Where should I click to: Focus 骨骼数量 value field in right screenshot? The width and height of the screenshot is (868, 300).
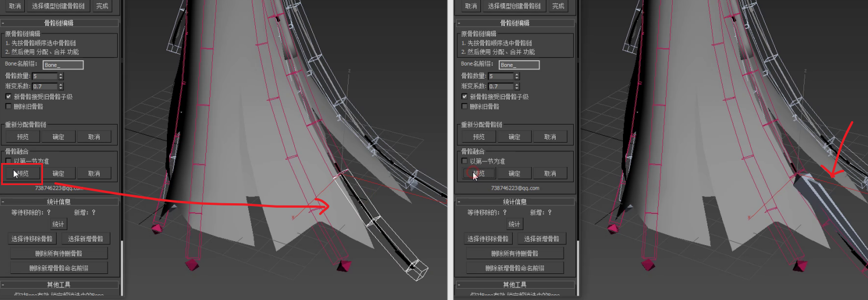pyautogui.click(x=501, y=76)
